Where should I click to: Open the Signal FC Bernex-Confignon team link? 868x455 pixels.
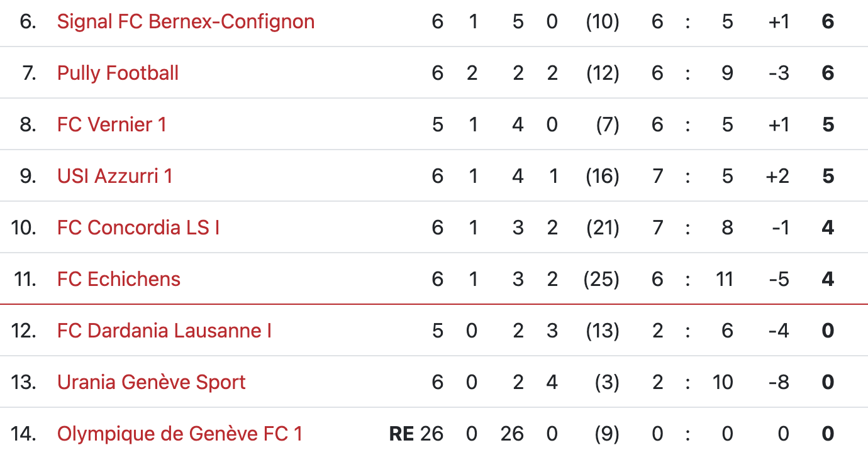tap(186, 22)
